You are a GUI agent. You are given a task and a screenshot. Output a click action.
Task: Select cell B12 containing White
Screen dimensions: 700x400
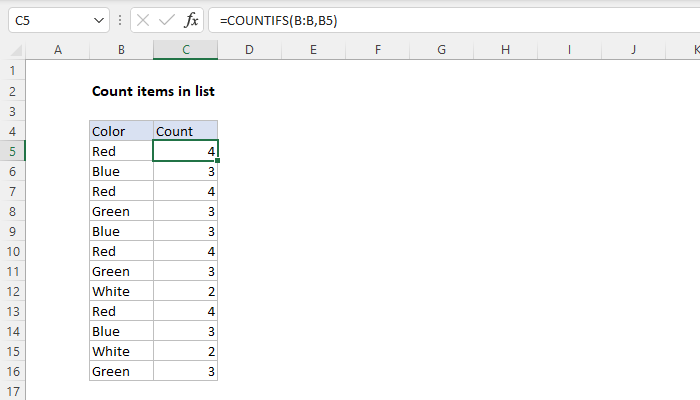tap(121, 292)
